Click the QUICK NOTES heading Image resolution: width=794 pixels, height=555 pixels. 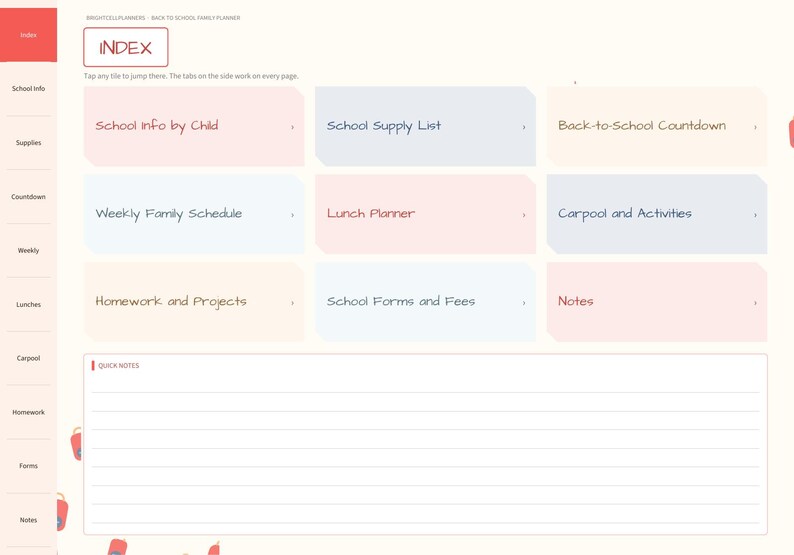pos(118,366)
